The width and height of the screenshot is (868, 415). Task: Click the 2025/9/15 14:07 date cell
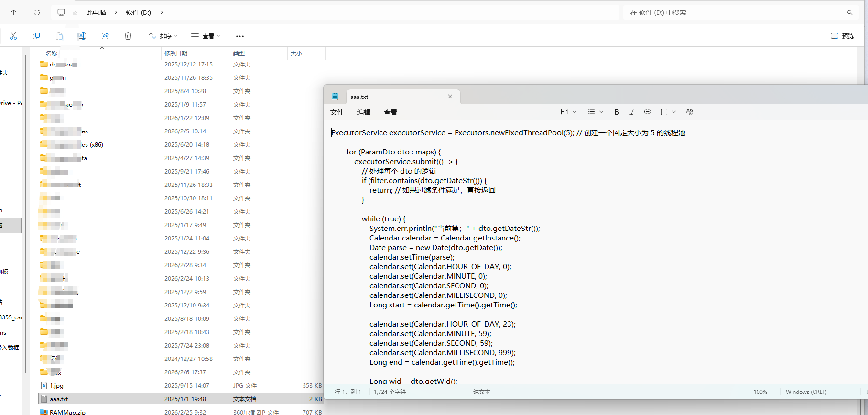coord(186,385)
